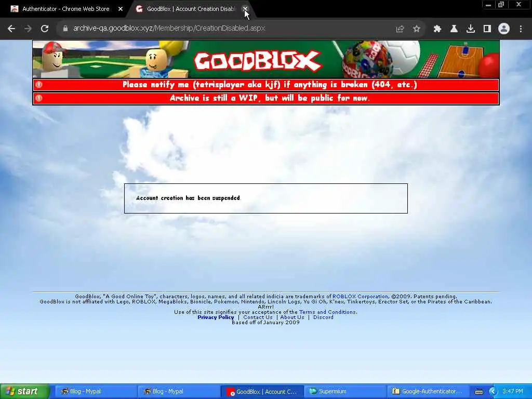Open the ROBLOX Corporation link
The height and width of the screenshot is (399, 532).
pyautogui.click(x=360, y=297)
